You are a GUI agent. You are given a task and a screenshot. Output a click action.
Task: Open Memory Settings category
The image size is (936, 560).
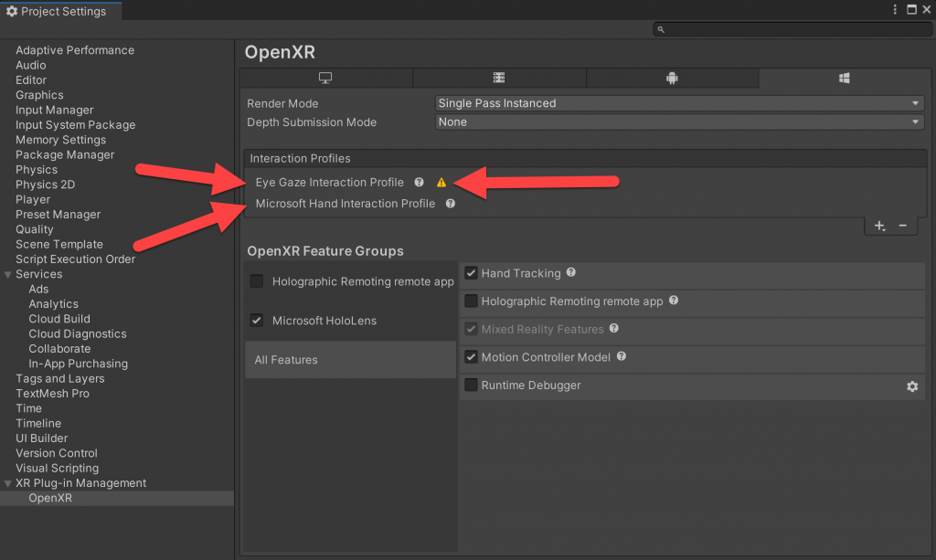click(x=61, y=140)
